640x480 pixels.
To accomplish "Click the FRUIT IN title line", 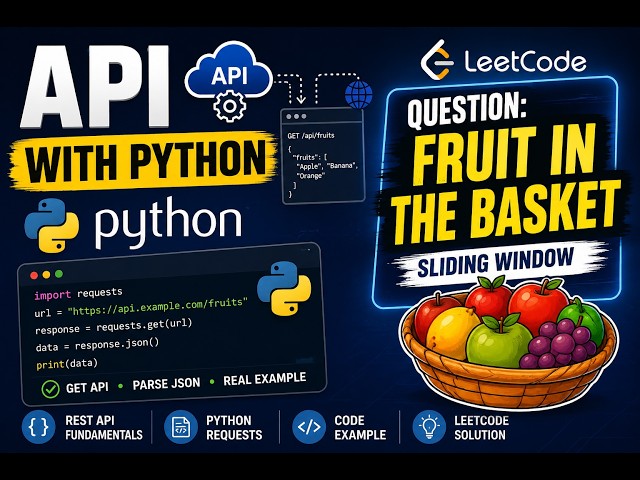I will coord(505,155).
